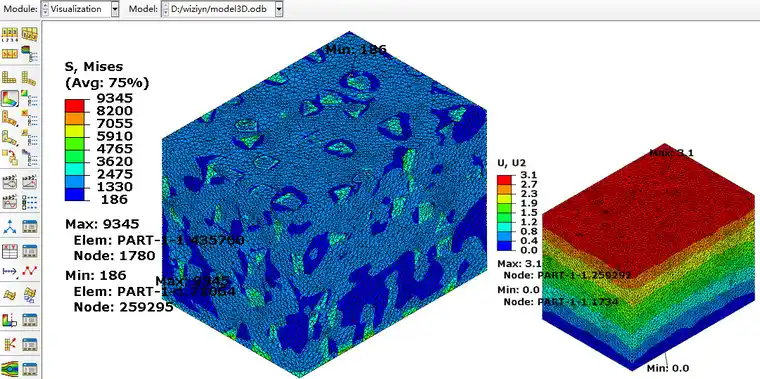Click the green-blue stream plot icon
The width and height of the screenshot is (760, 379).
10,369
